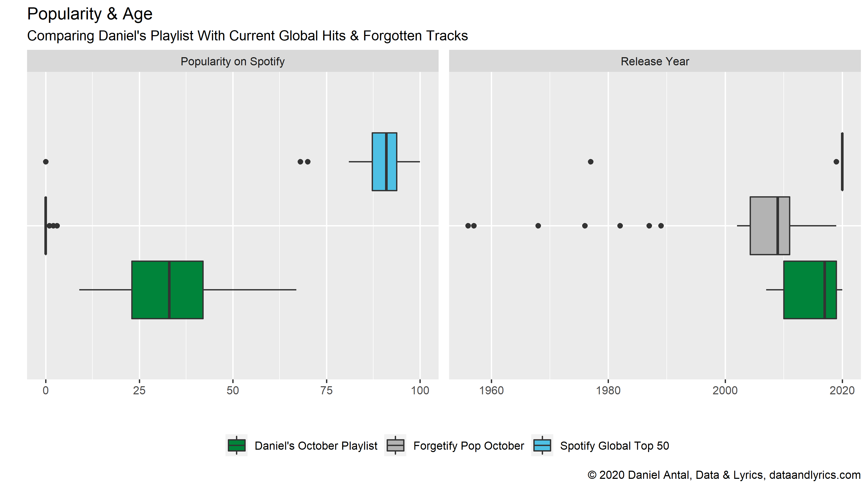
Task: Click the median line of green popularity box
Action: (169, 290)
